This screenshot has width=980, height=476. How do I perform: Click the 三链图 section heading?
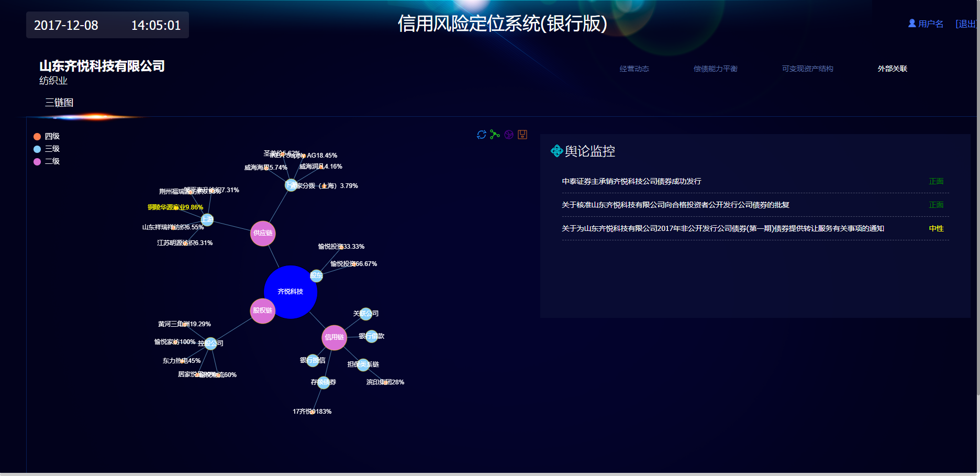click(59, 103)
